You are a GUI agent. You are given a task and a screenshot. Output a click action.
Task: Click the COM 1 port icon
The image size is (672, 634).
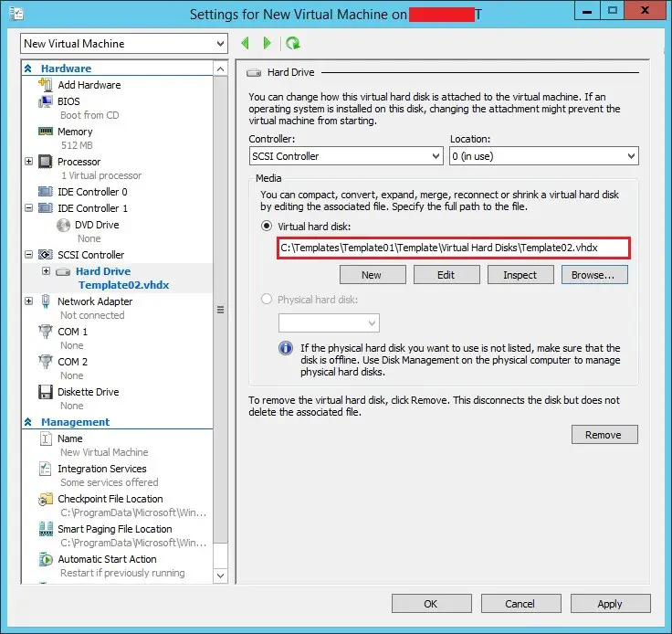46,332
